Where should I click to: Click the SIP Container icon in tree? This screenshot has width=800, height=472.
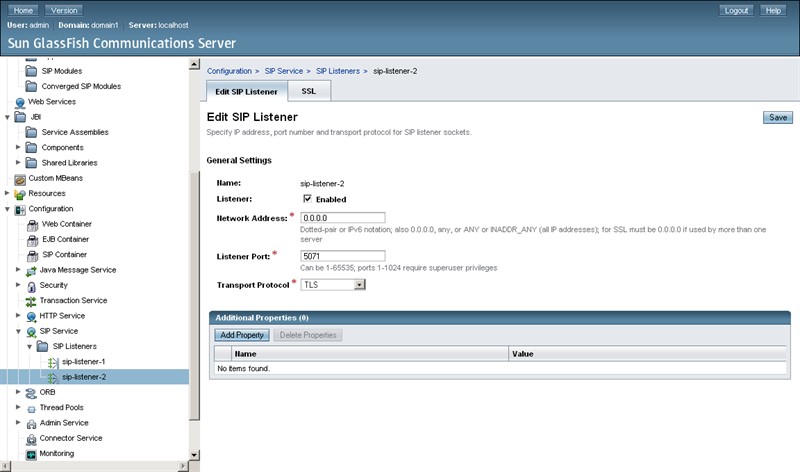pyautogui.click(x=31, y=254)
